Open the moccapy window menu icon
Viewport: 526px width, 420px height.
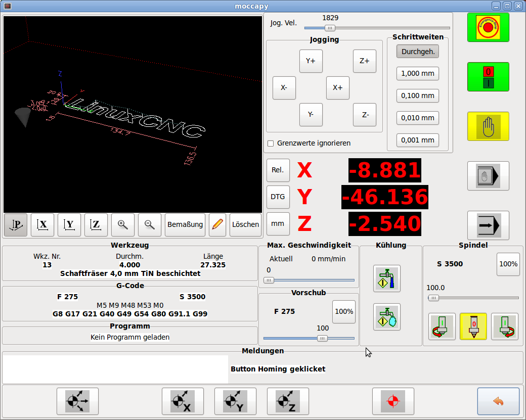8,6
